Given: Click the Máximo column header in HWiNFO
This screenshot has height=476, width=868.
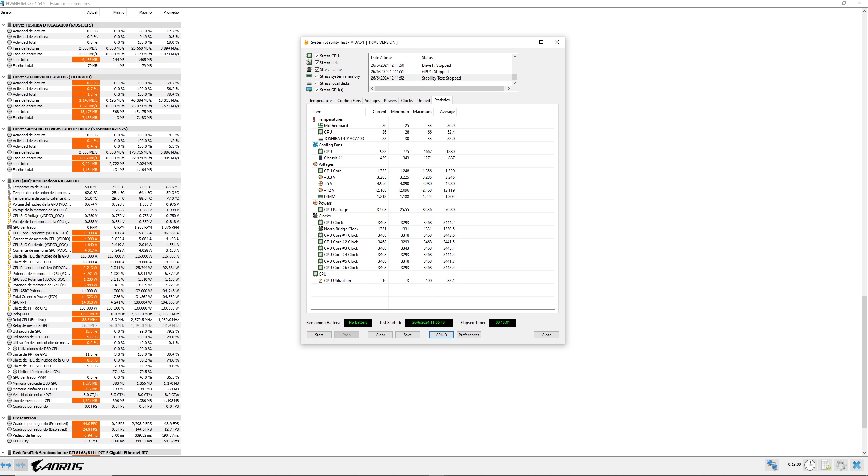Looking at the screenshot, I should point(140,12).
